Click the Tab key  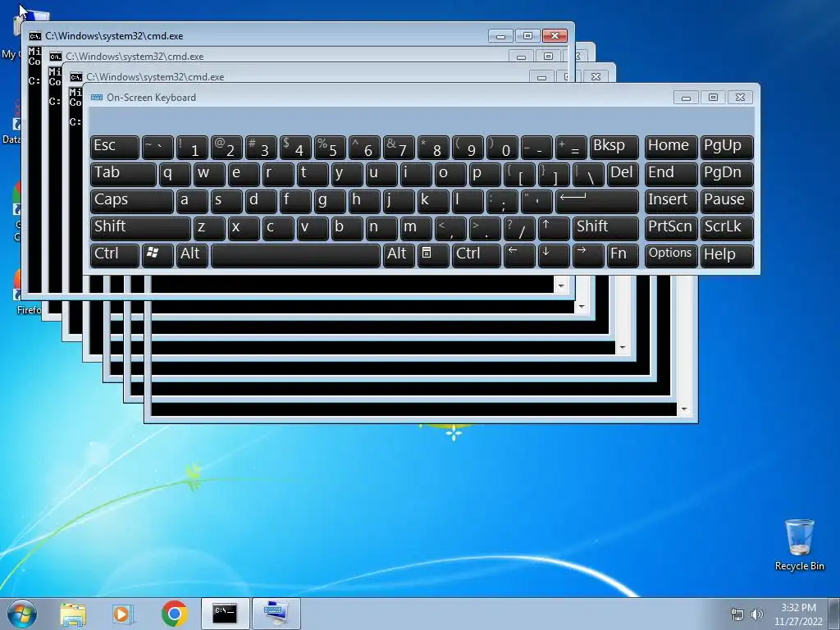123,174
